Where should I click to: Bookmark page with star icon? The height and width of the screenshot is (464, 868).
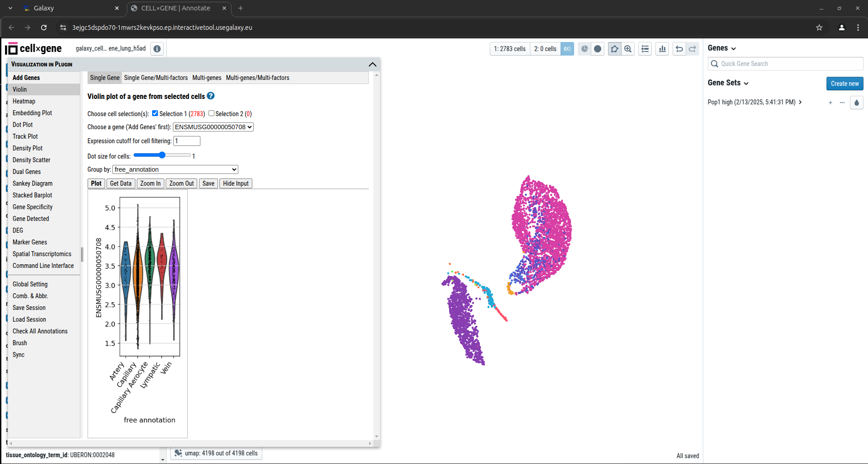pyautogui.click(x=819, y=28)
